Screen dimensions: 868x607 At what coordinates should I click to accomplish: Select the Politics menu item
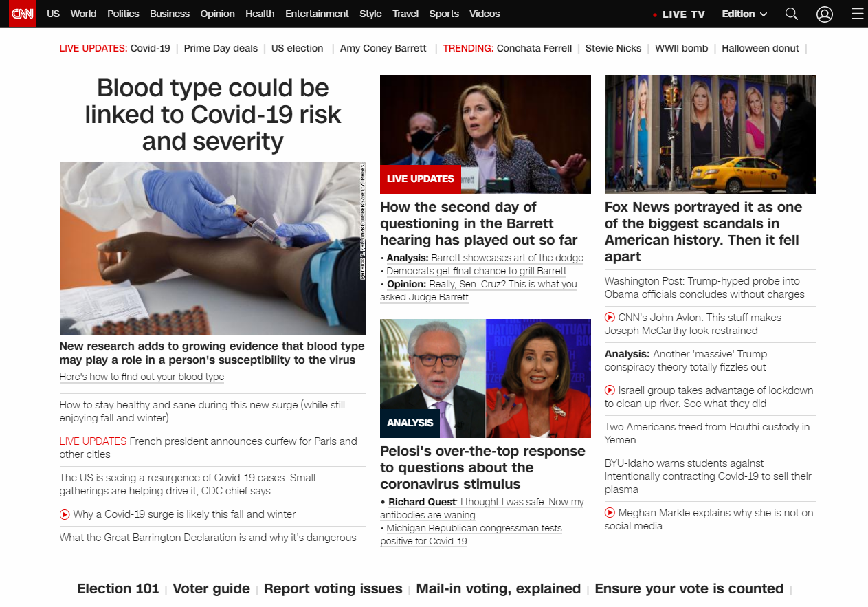[123, 14]
